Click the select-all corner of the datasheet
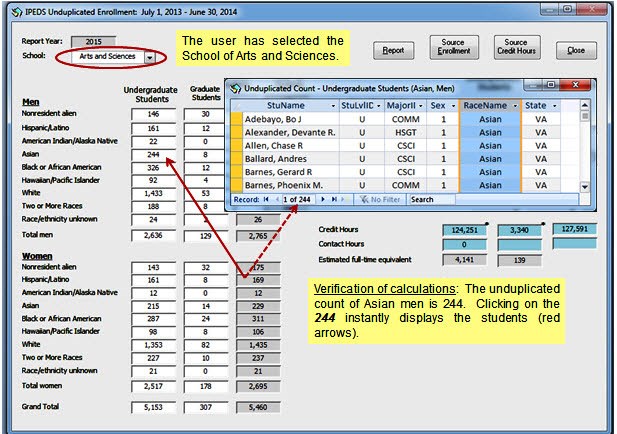617x434 pixels. coord(236,106)
